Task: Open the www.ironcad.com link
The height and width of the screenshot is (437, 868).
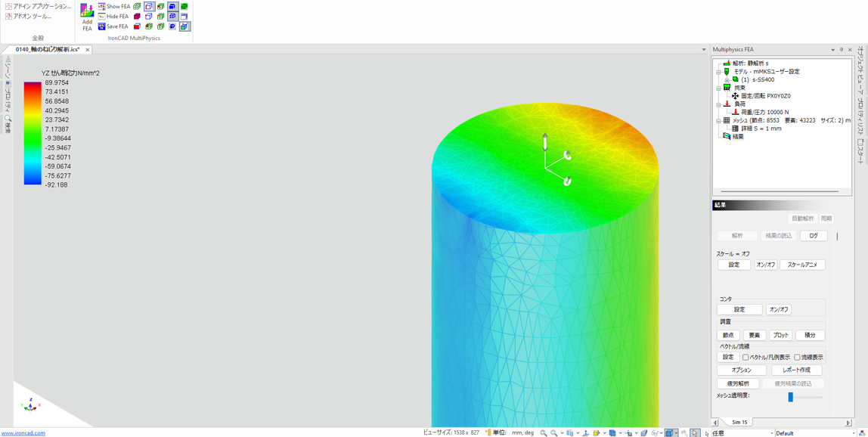Action: point(23,433)
